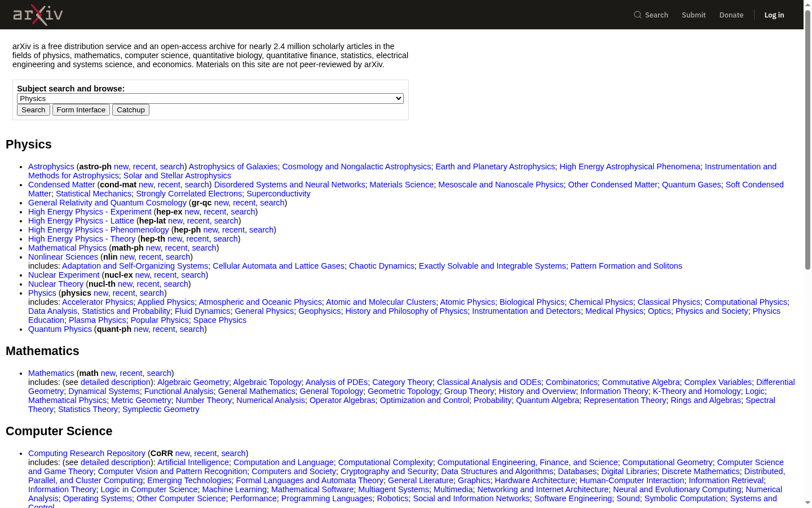Click the magnifier Search icon in header

pos(638,15)
